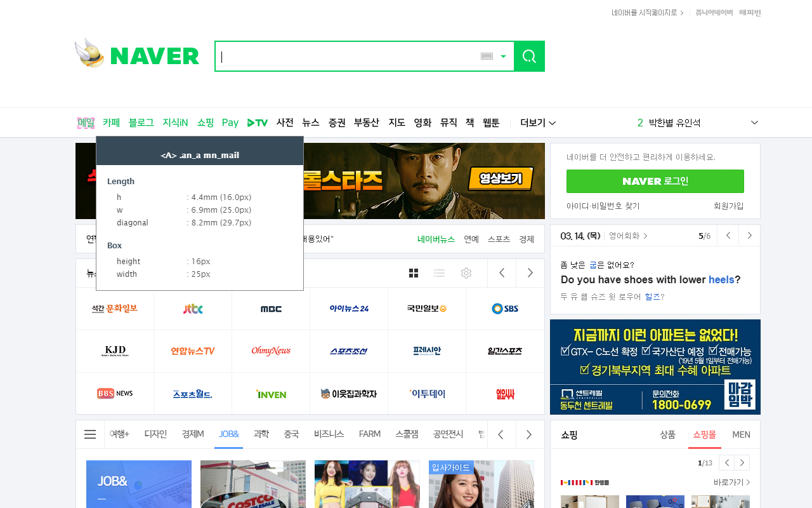This screenshot has width=812, height=508.
Task: Open the NAVER TV icon link
Action: pyautogui.click(x=257, y=123)
